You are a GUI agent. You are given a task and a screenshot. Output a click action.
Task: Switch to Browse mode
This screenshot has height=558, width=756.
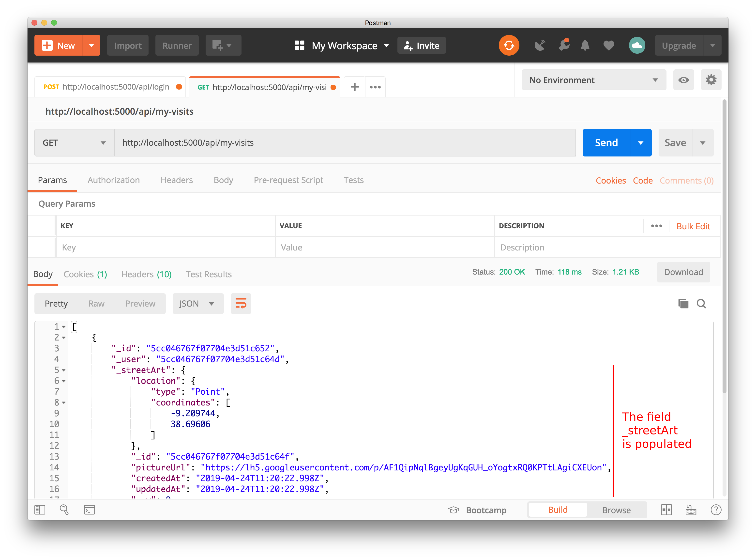pos(616,510)
